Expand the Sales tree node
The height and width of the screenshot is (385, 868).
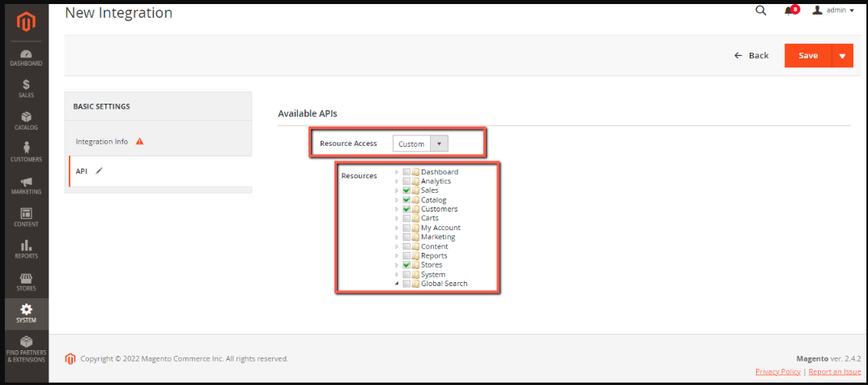(x=397, y=190)
